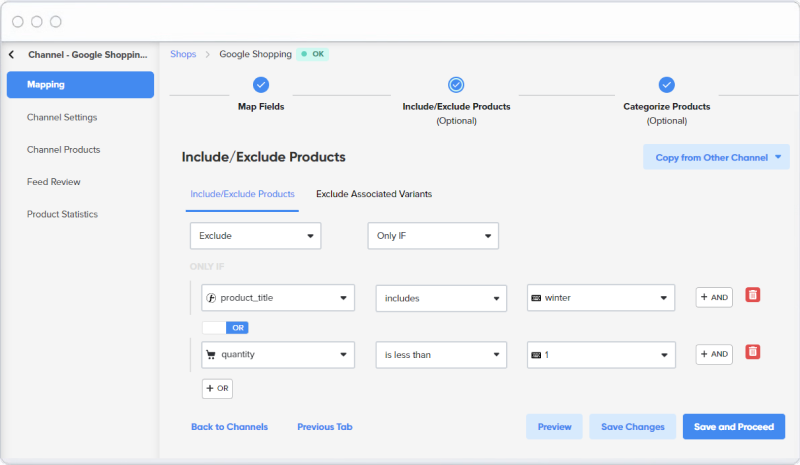Delete the quantity rule with trash icon
The image size is (800, 465).
click(753, 352)
